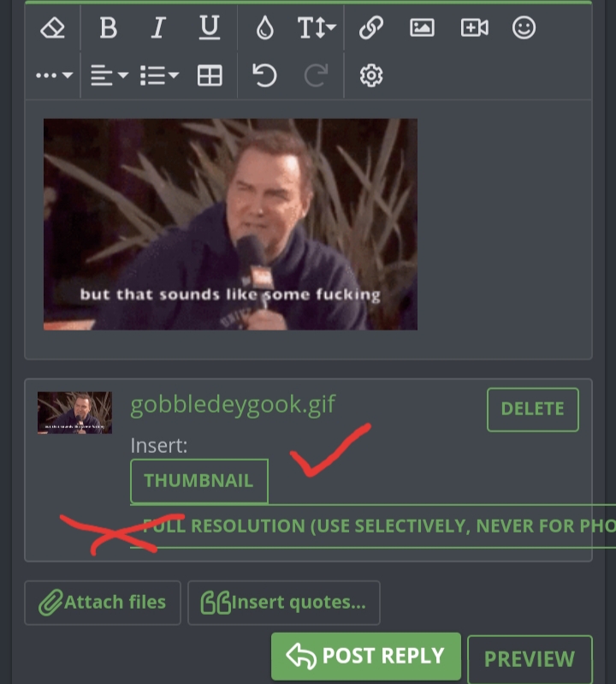This screenshot has width=616, height=684.
Task: Toggle italic text formatting
Action: click(158, 28)
